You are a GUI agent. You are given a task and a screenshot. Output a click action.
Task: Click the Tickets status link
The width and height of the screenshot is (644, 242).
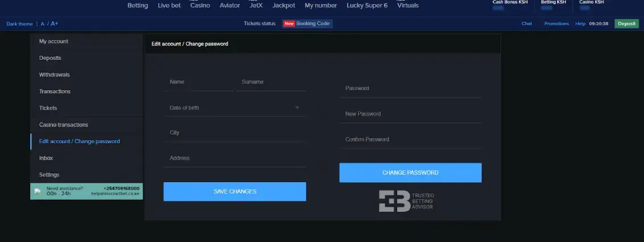pyautogui.click(x=259, y=24)
